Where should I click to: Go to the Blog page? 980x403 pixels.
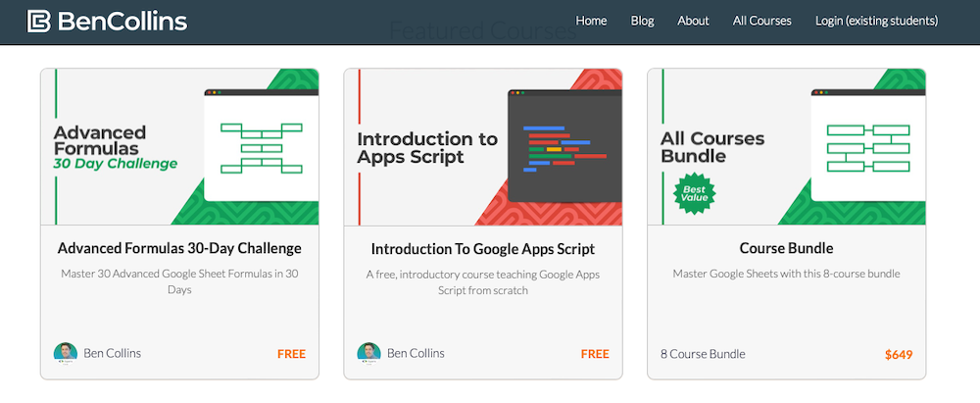click(x=642, y=21)
